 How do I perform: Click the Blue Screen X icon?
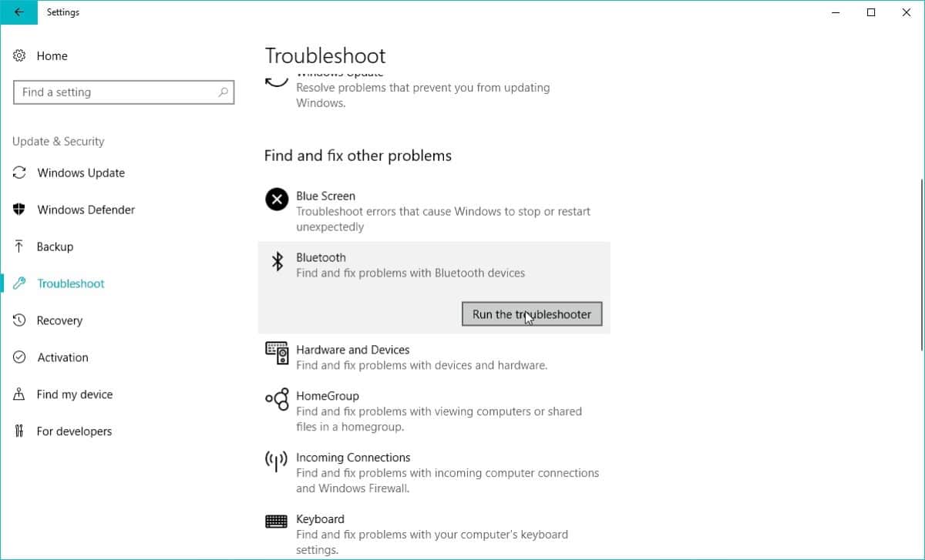(x=277, y=200)
